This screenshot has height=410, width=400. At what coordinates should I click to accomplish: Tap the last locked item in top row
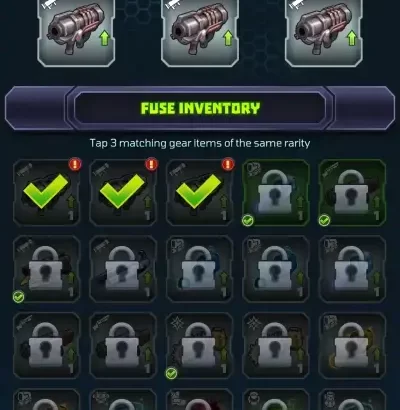pyautogui.click(x=352, y=192)
